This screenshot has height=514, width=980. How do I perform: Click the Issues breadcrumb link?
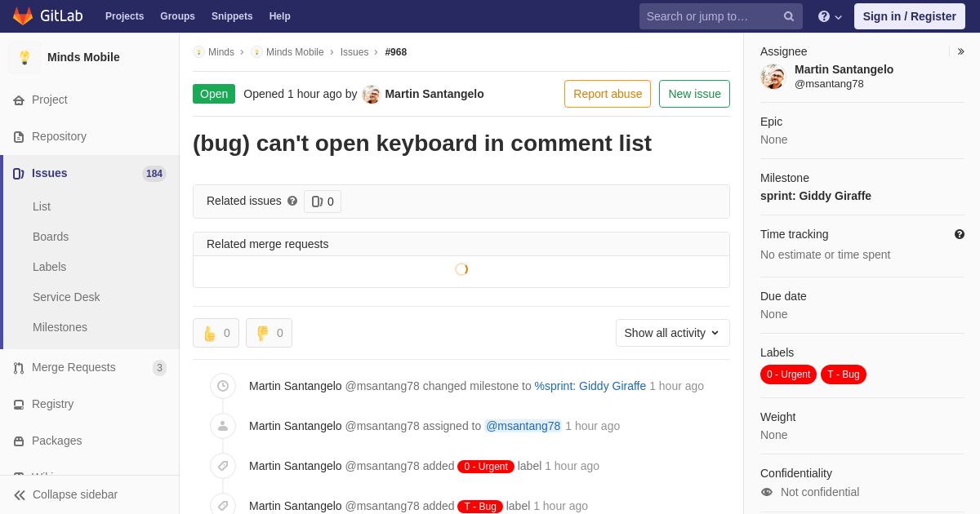pos(354,52)
